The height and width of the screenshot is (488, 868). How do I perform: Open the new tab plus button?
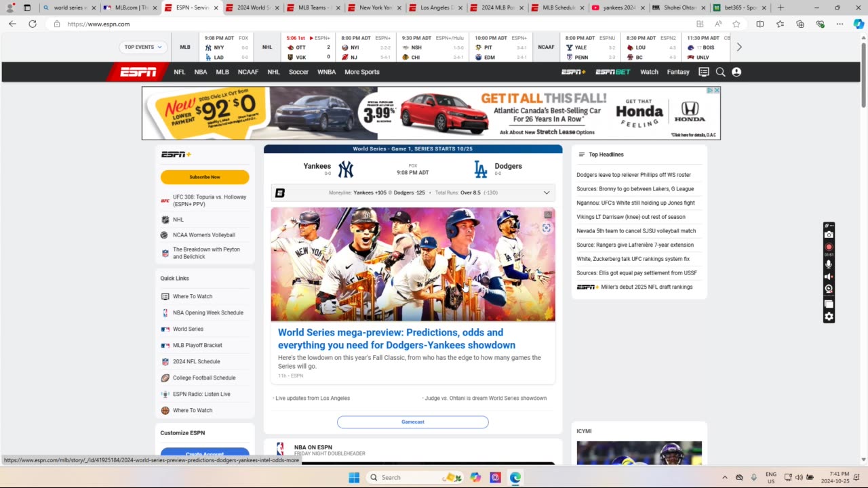(x=781, y=7)
